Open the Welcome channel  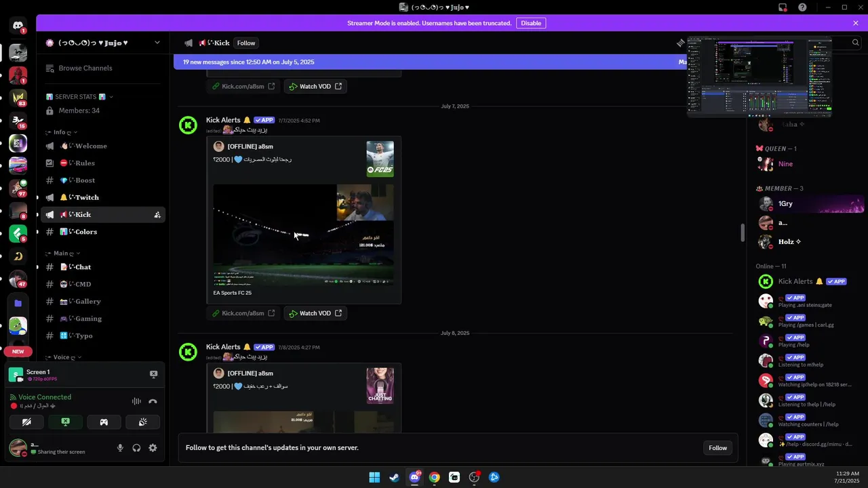[102, 146]
